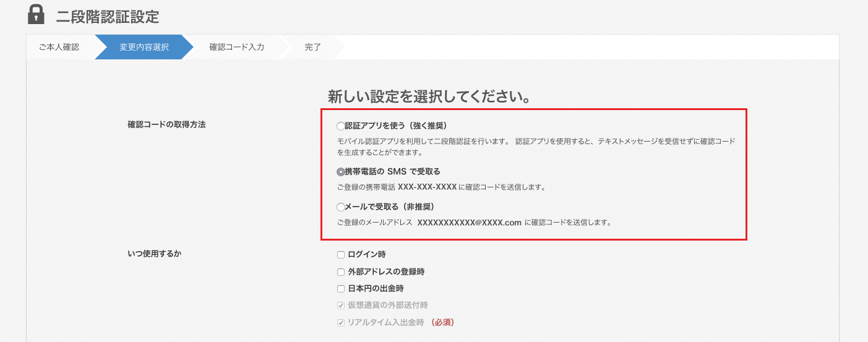Click the モバイル認証アプリを利用して description text
The image size is (868, 342).
click(536, 147)
